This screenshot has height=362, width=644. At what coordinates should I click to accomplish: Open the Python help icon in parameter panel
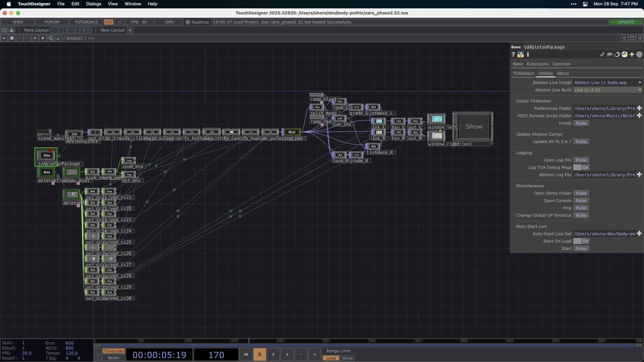tap(520, 54)
